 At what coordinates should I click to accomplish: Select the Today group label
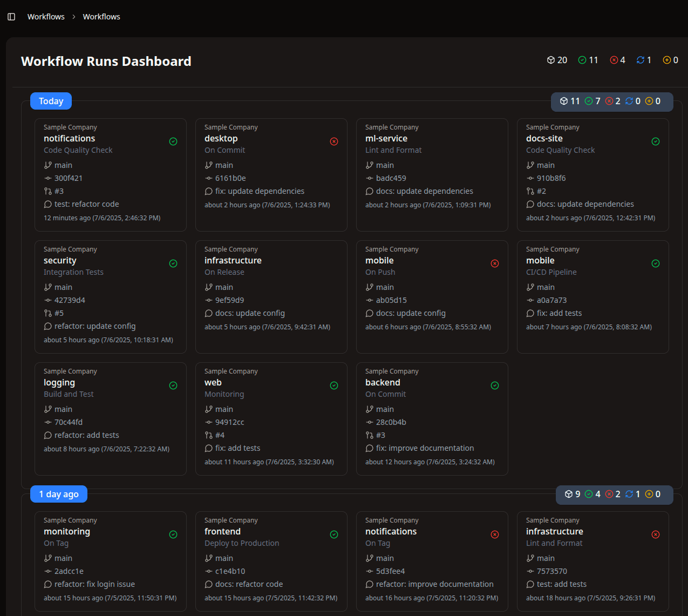(x=51, y=101)
